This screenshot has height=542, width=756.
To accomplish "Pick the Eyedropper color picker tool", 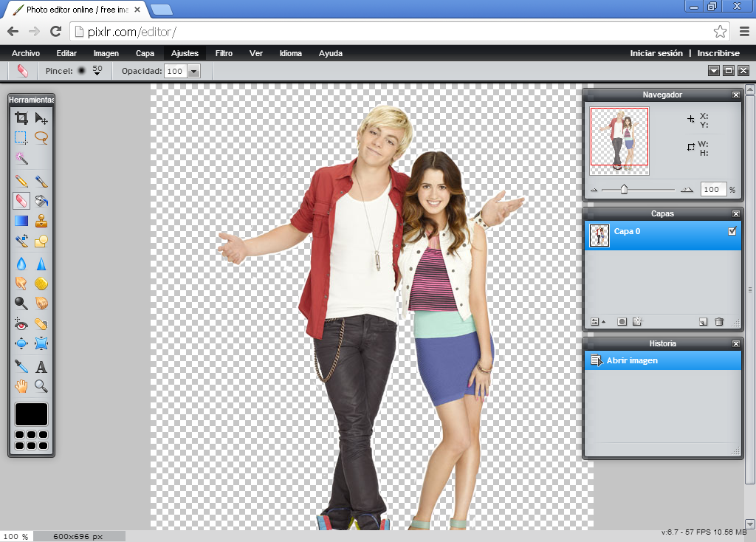I will 21,364.
